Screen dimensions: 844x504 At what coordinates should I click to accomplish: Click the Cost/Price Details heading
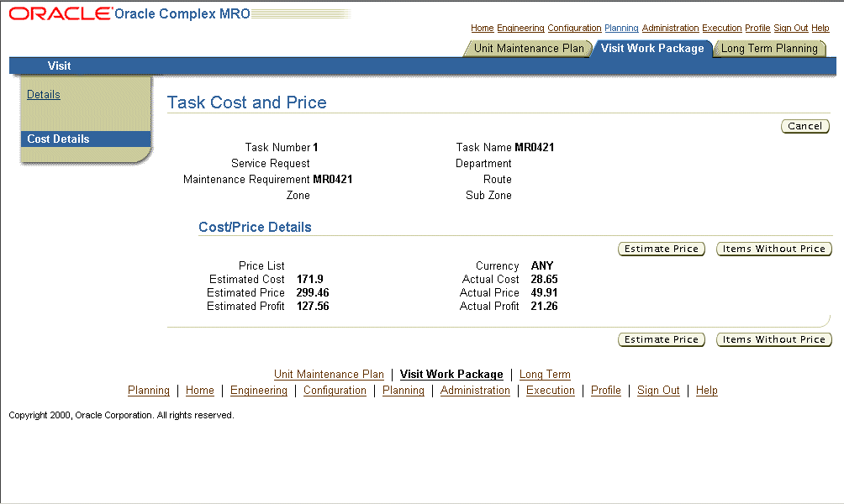click(255, 227)
